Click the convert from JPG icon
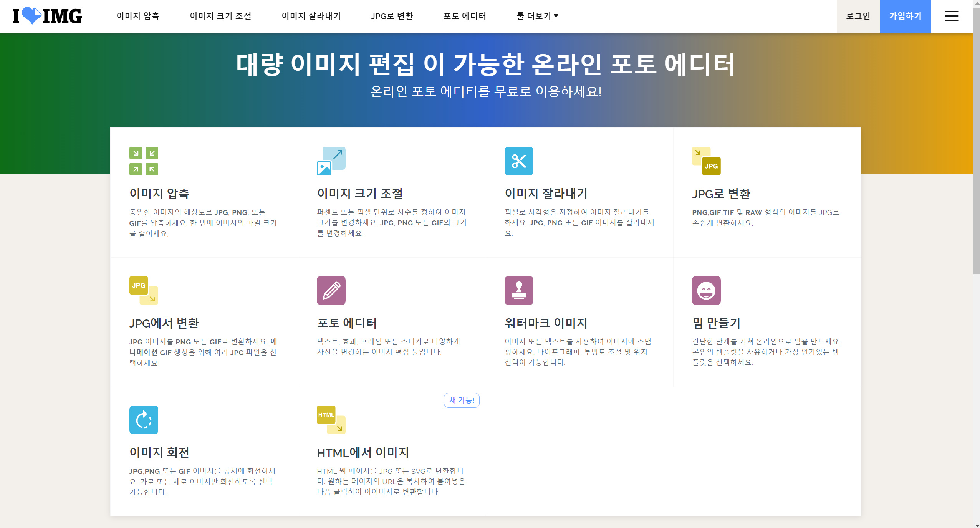Image resolution: width=980 pixels, height=528 pixels. [144, 290]
